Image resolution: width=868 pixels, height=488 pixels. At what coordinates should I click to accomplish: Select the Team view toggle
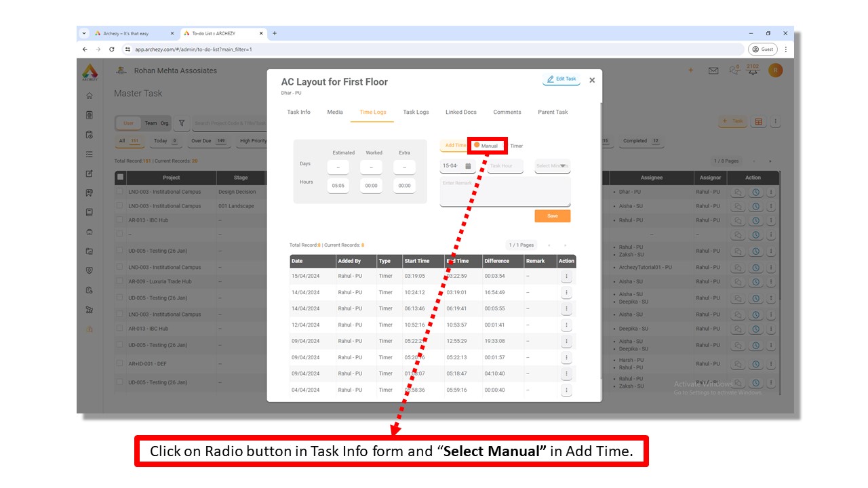pos(151,123)
